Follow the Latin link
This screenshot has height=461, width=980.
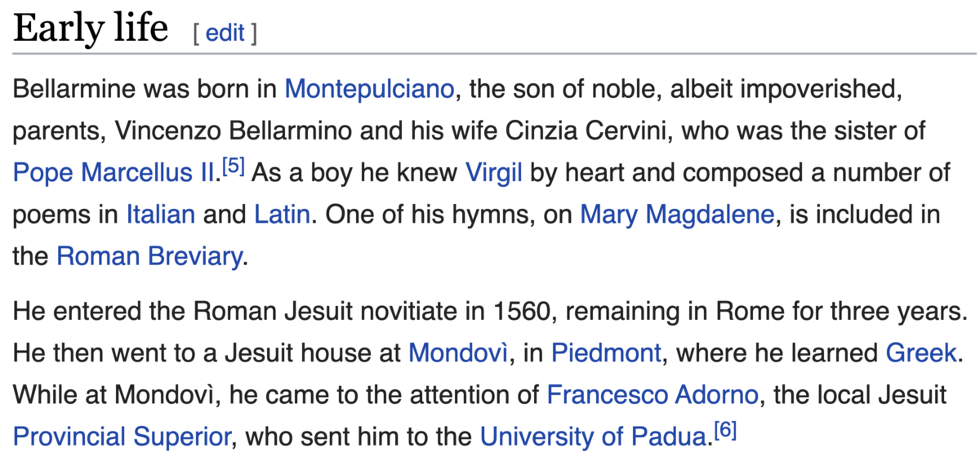point(282,215)
